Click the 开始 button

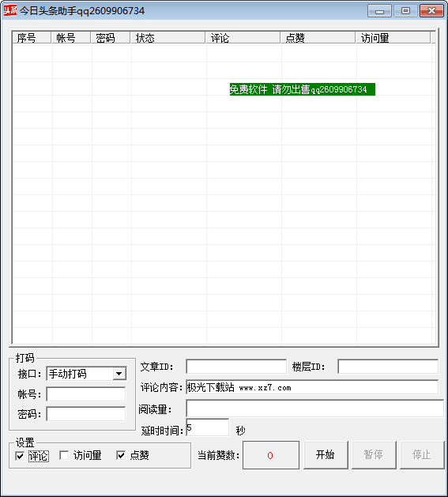point(326,455)
